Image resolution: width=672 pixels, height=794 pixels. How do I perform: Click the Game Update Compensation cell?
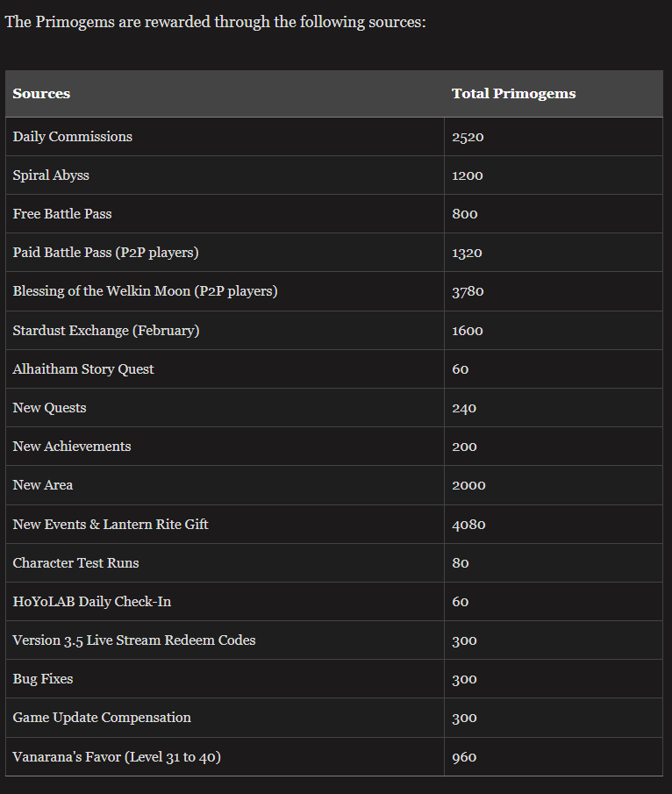[225, 718]
